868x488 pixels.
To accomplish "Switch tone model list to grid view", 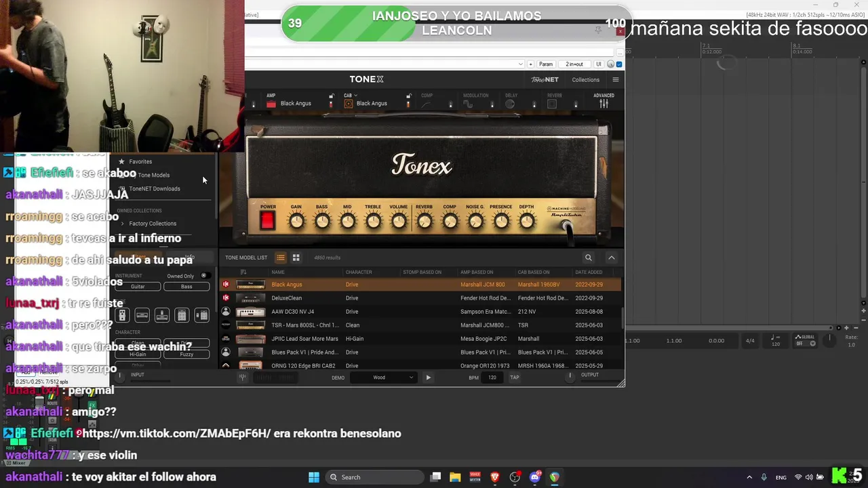I will 296,258.
